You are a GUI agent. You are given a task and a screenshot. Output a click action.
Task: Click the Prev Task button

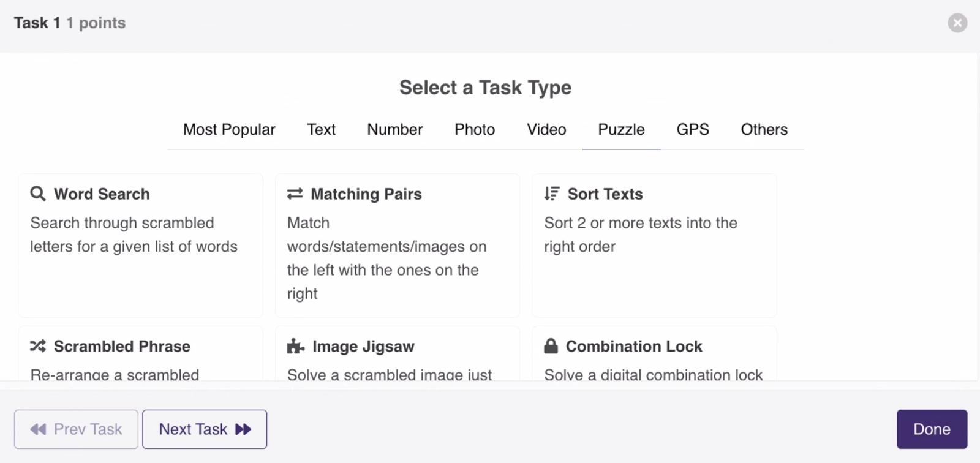click(76, 429)
